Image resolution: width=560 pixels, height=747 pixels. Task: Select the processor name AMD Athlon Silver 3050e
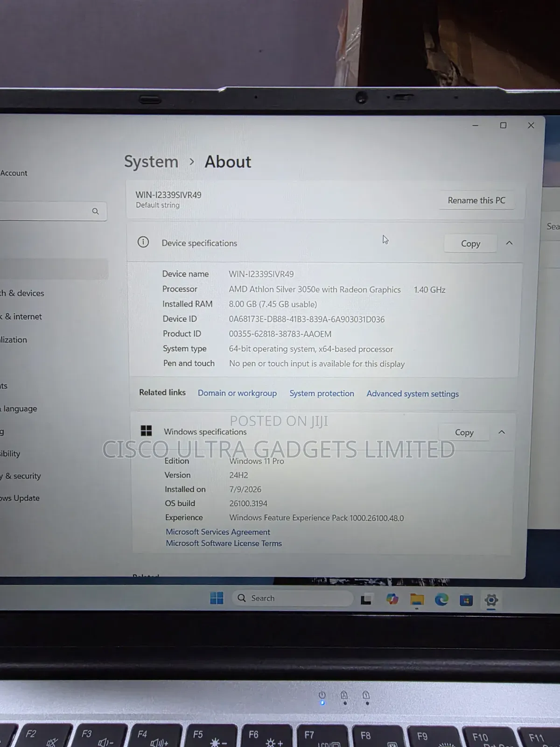[315, 289]
